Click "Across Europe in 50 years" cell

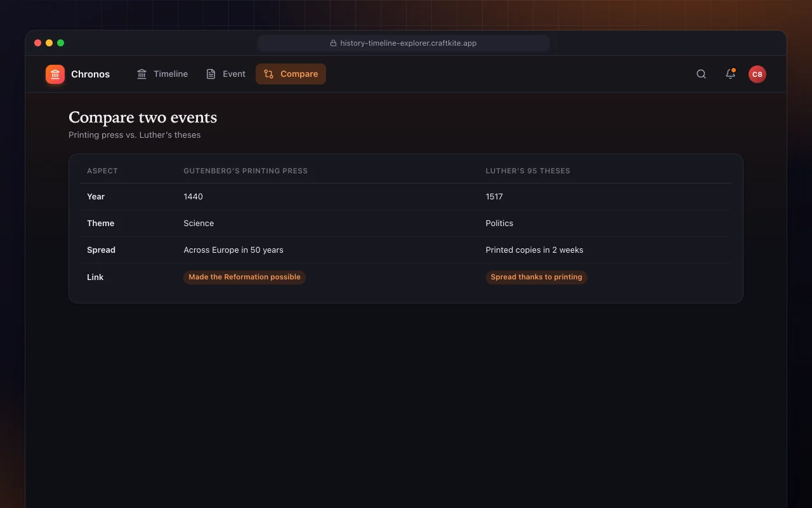coord(233,250)
